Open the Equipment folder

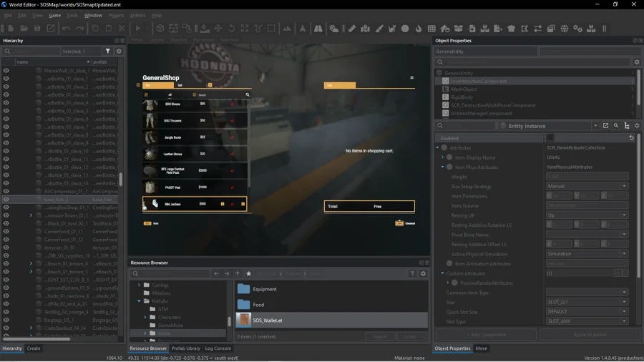click(243, 289)
